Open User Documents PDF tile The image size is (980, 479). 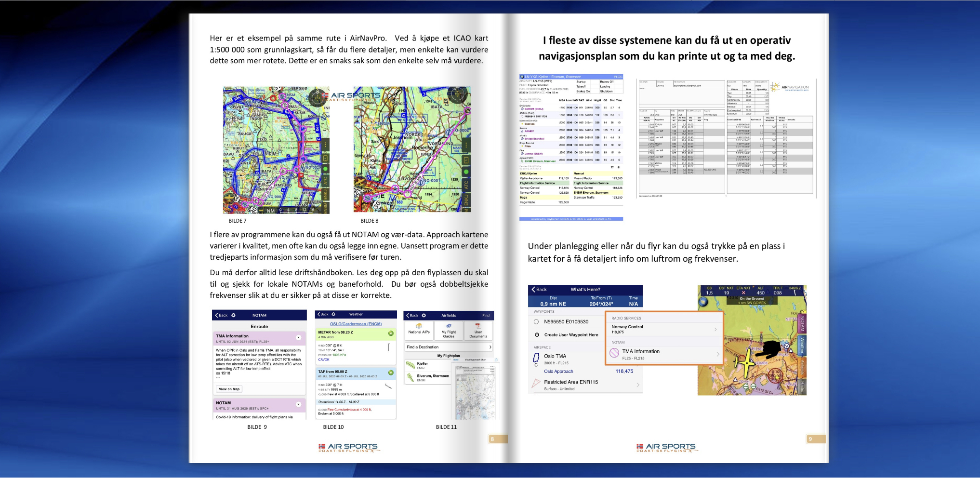click(x=478, y=331)
